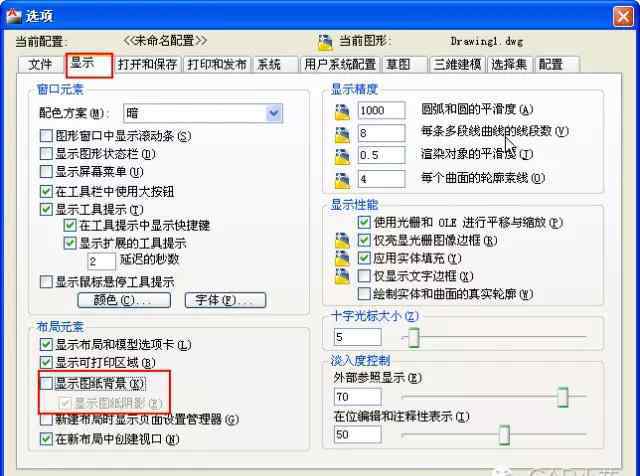
Task: Click the 颜色 button
Action: [x=124, y=300]
